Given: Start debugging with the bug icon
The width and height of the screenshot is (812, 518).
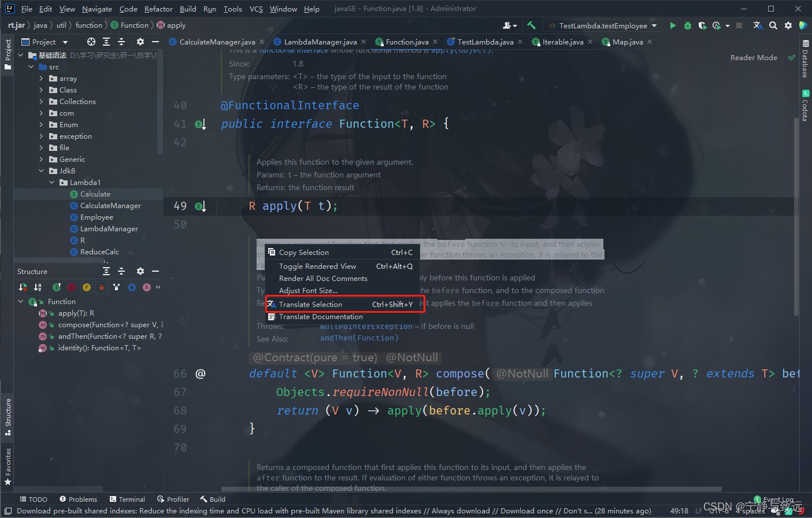Looking at the screenshot, I should coord(688,25).
